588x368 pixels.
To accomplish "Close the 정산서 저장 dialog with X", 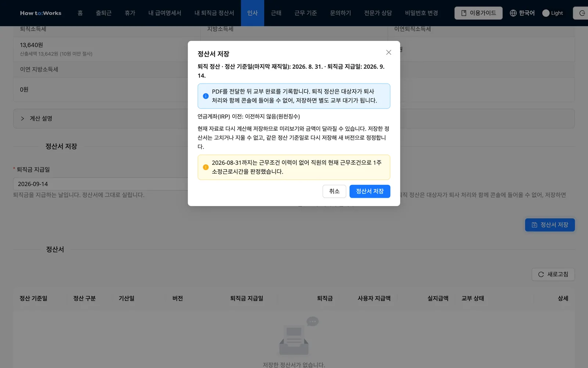I will coord(388,53).
